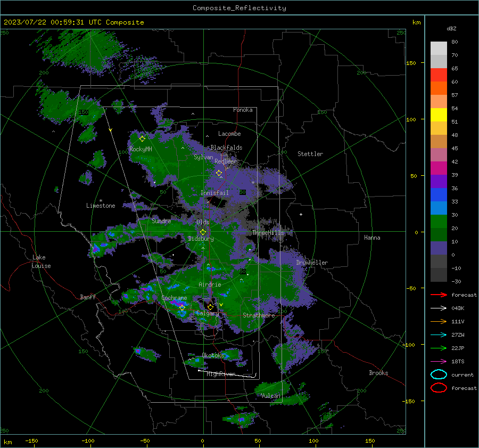Image resolution: width=479 pixels, height=448 pixels.
Task: Click the Lake Louise label
Action: click(x=41, y=262)
